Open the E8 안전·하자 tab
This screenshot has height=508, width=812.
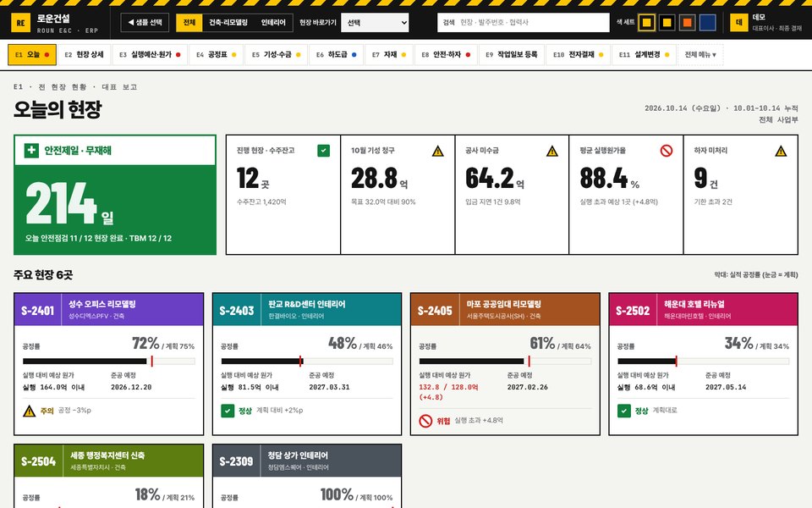point(446,54)
